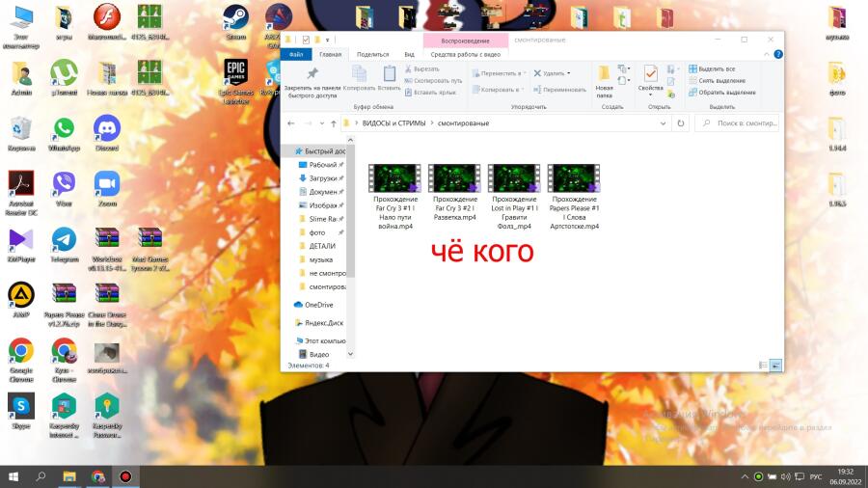Click the Zoom desktop icon
The width and height of the screenshot is (868, 488).
(x=107, y=189)
